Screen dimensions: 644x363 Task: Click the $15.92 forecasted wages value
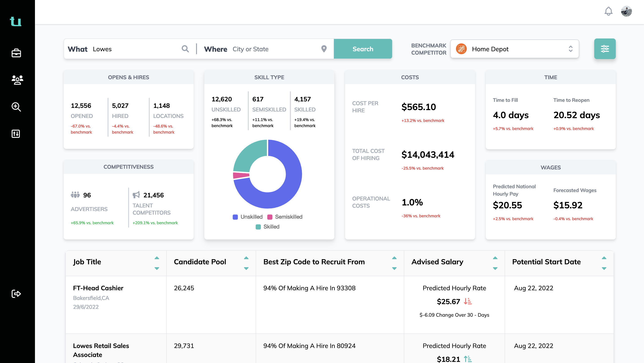coord(568,205)
